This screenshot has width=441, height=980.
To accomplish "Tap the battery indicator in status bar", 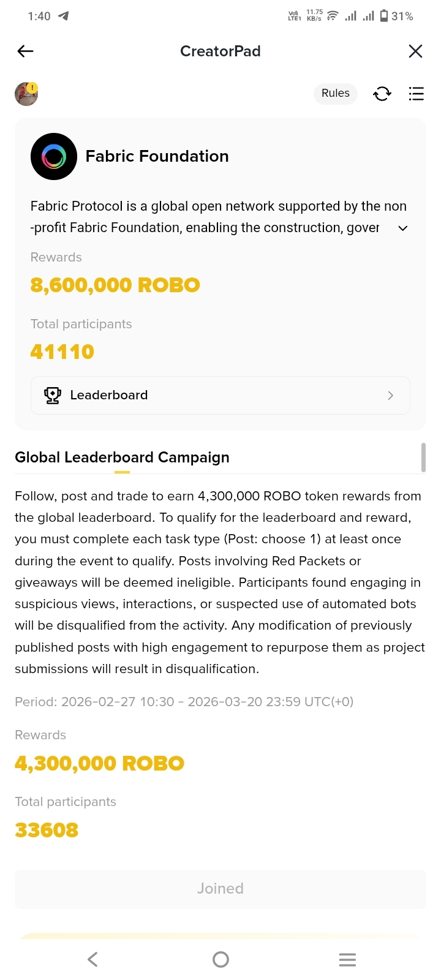I will click(384, 16).
